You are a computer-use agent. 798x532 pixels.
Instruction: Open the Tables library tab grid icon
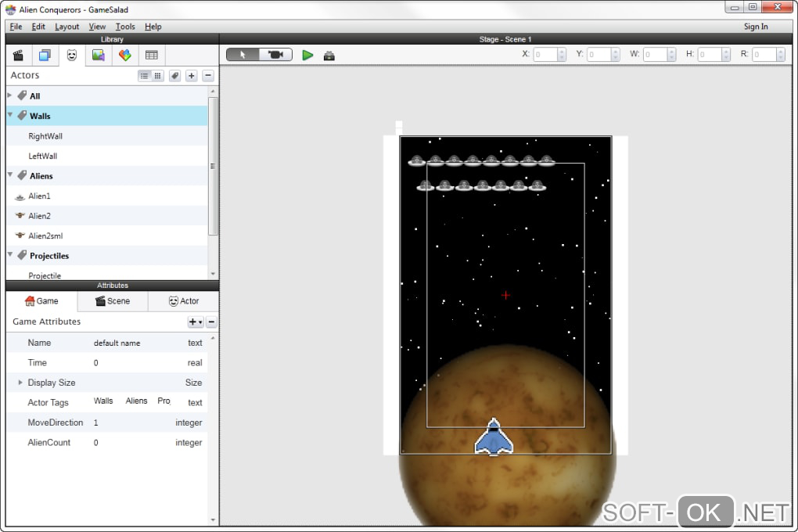151,55
